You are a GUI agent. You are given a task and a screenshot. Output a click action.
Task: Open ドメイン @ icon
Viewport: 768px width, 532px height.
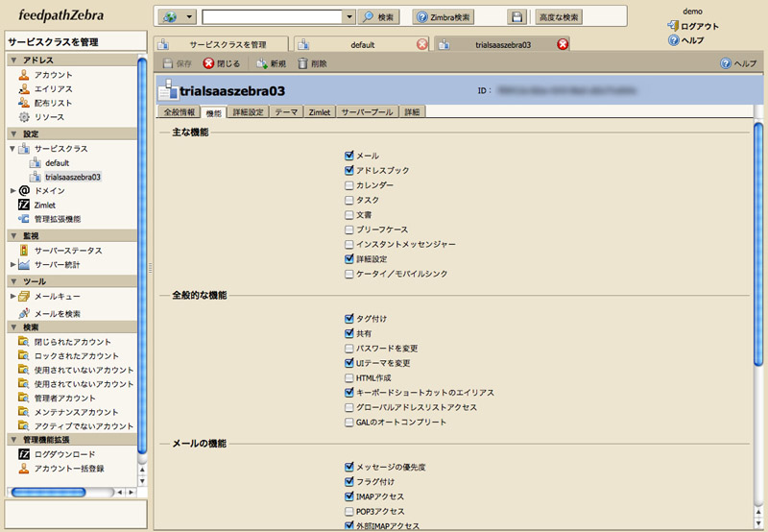coord(24,190)
